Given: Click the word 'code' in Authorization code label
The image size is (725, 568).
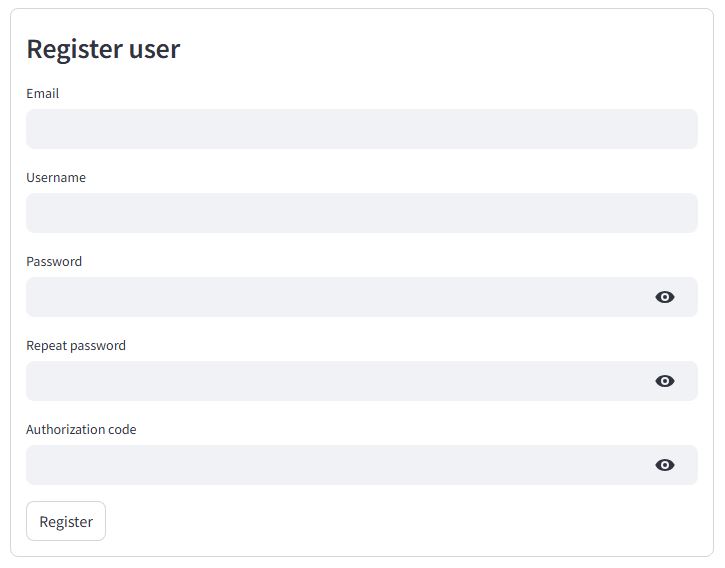Looking at the screenshot, I should pos(123,430).
